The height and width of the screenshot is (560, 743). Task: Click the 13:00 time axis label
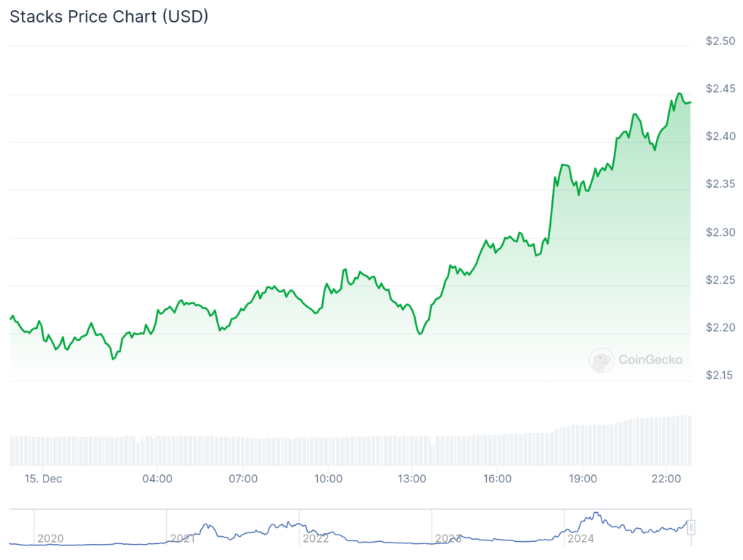click(x=412, y=479)
